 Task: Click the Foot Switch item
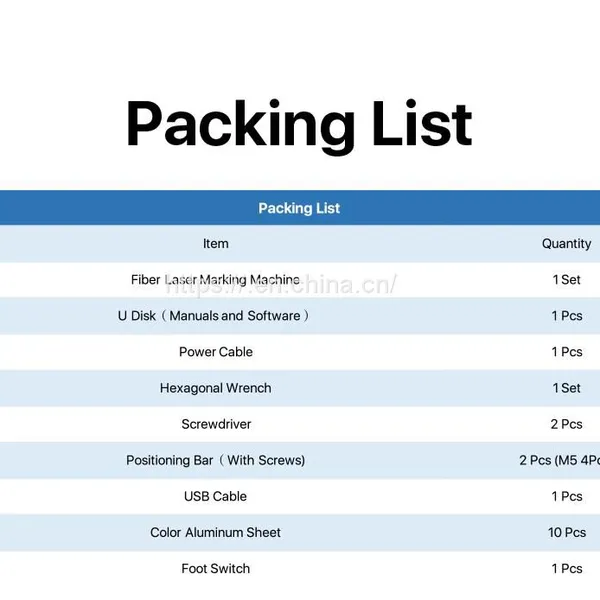coord(216,569)
